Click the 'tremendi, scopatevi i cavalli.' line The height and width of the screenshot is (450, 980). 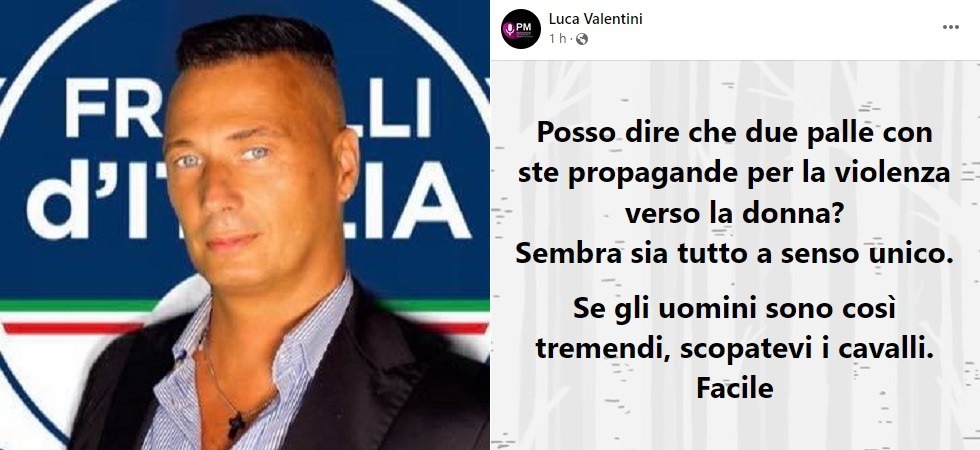click(x=734, y=349)
